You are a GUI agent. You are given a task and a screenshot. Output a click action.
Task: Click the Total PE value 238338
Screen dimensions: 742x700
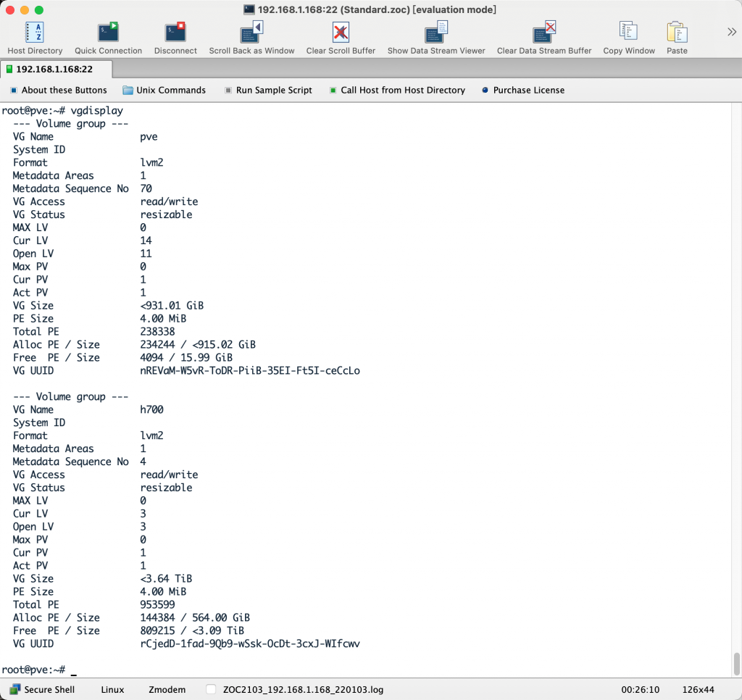coord(157,332)
